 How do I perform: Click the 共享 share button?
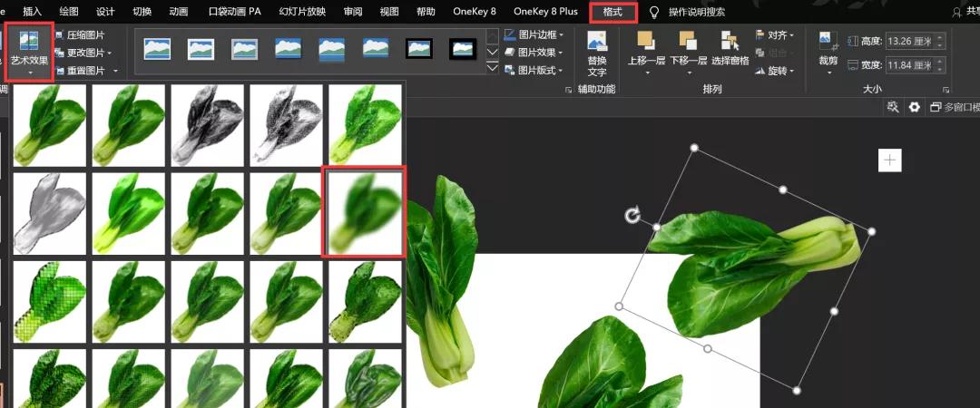click(966, 12)
